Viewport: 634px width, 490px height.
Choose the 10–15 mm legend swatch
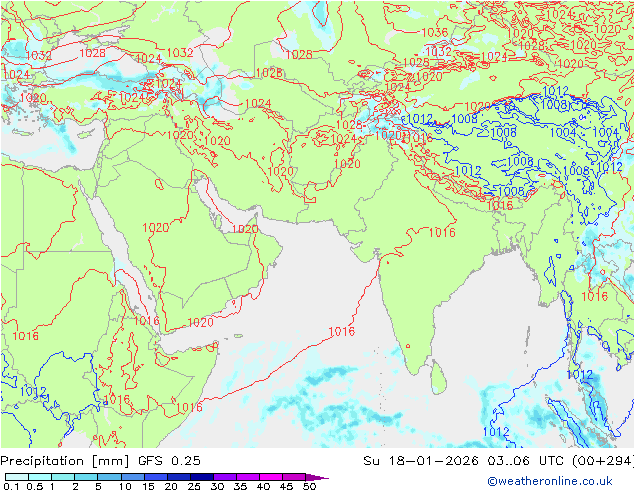(132, 477)
